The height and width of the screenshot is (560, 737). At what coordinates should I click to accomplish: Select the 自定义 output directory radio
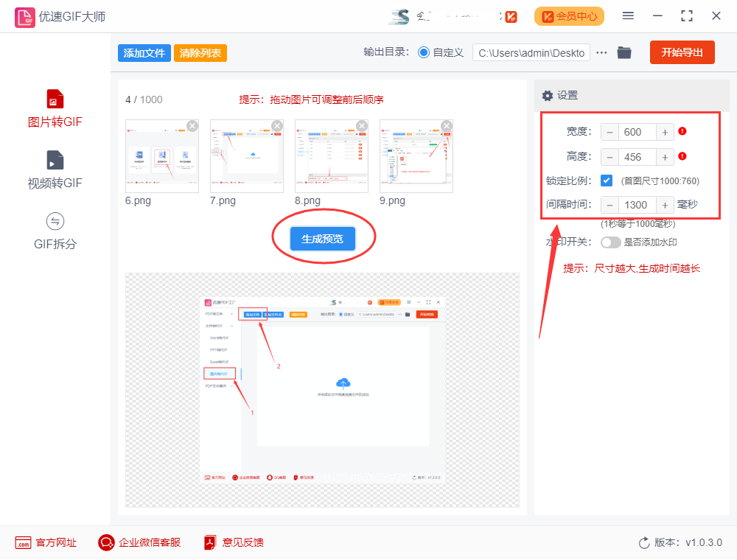pyautogui.click(x=424, y=52)
